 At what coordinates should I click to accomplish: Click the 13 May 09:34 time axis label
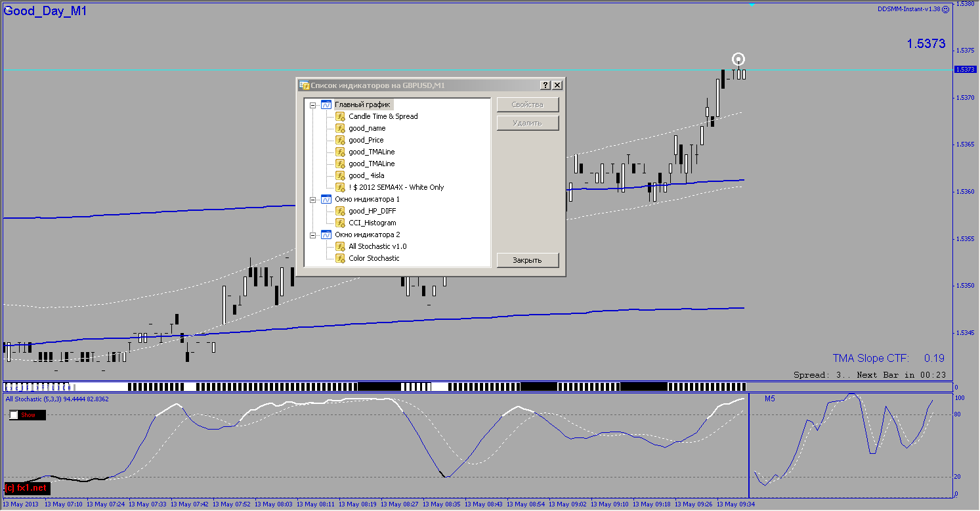pos(735,504)
